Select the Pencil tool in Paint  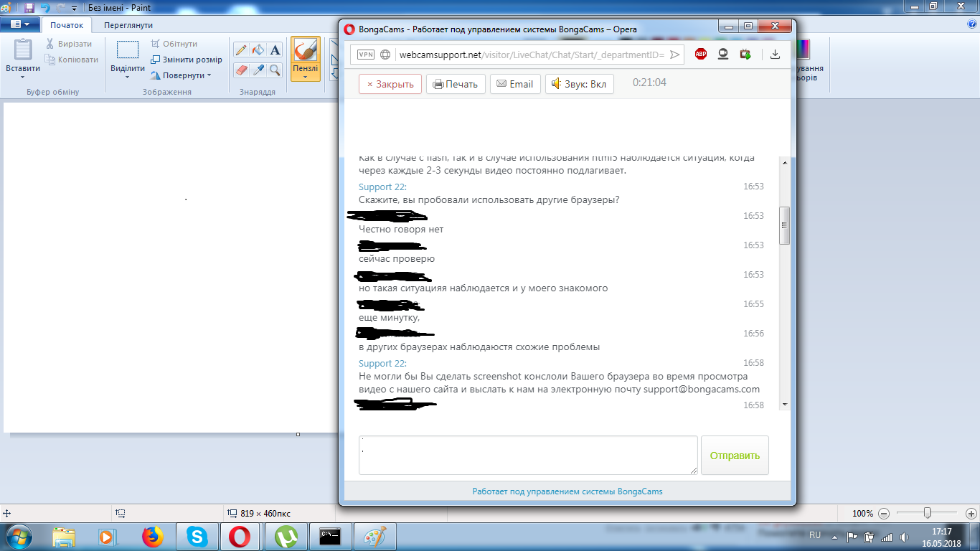[x=241, y=50]
